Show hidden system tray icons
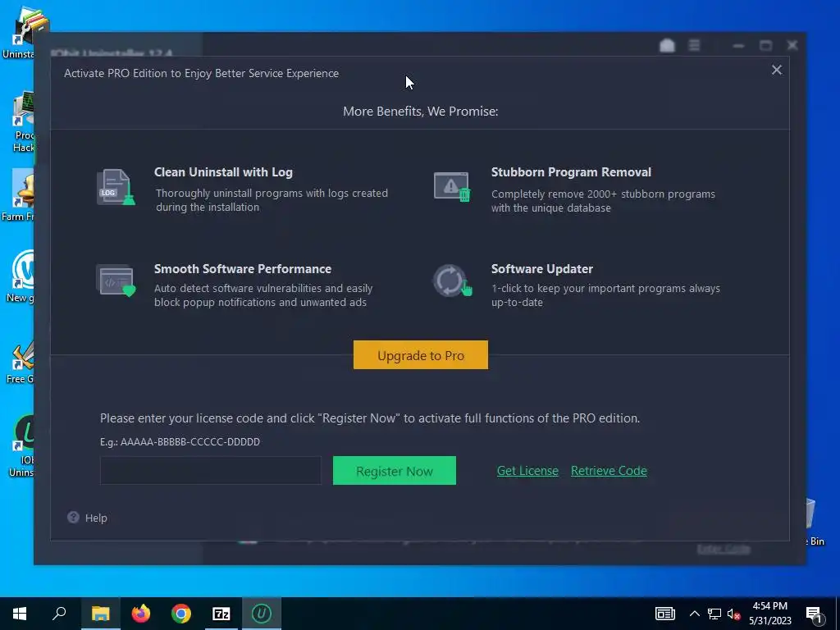840x630 pixels. (694, 614)
